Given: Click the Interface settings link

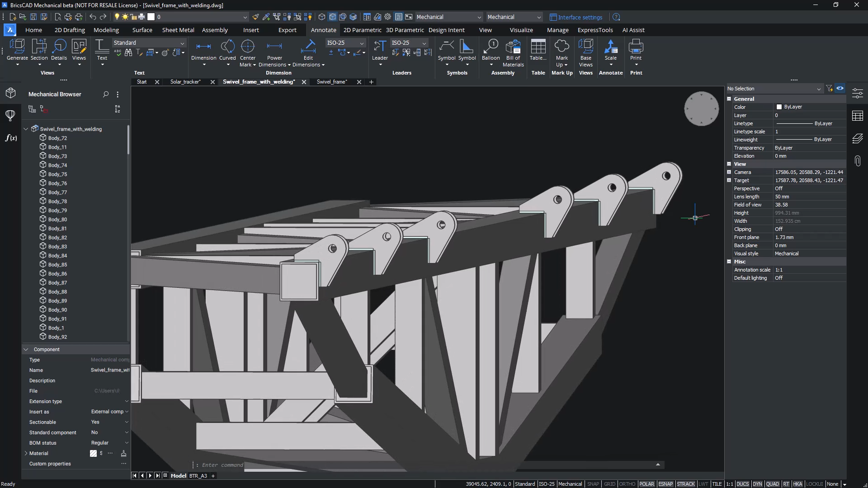Looking at the screenshot, I should (576, 17).
